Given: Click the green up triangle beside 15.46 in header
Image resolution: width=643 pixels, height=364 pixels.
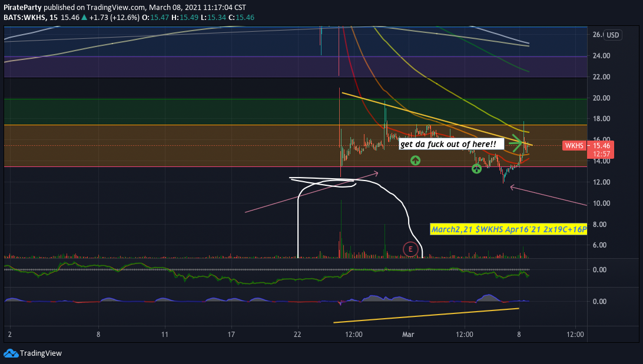Looking at the screenshot, I should click(x=84, y=18).
